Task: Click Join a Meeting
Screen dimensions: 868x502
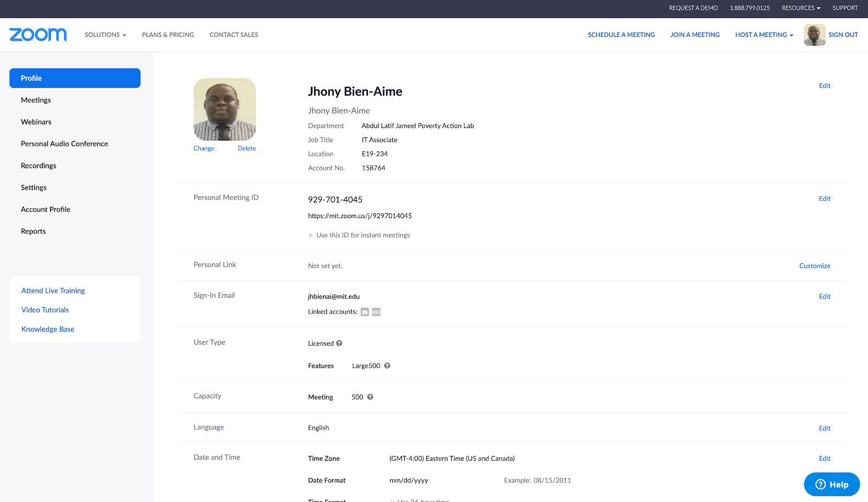Action: (695, 35)
